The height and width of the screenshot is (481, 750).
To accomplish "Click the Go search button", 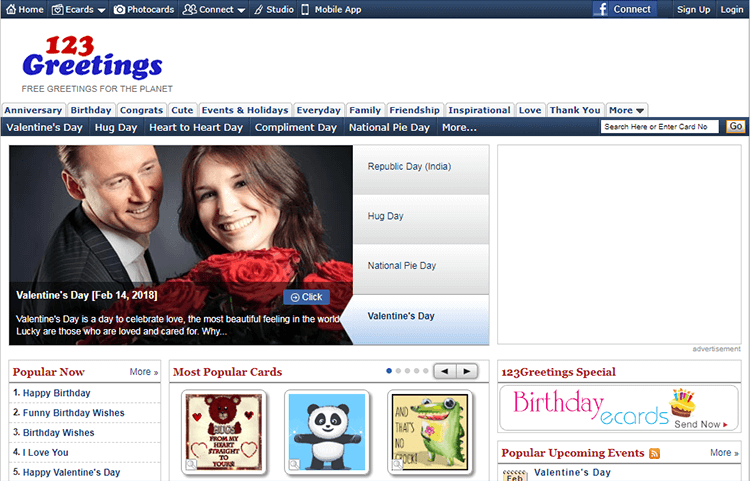I will pos(735,127).
